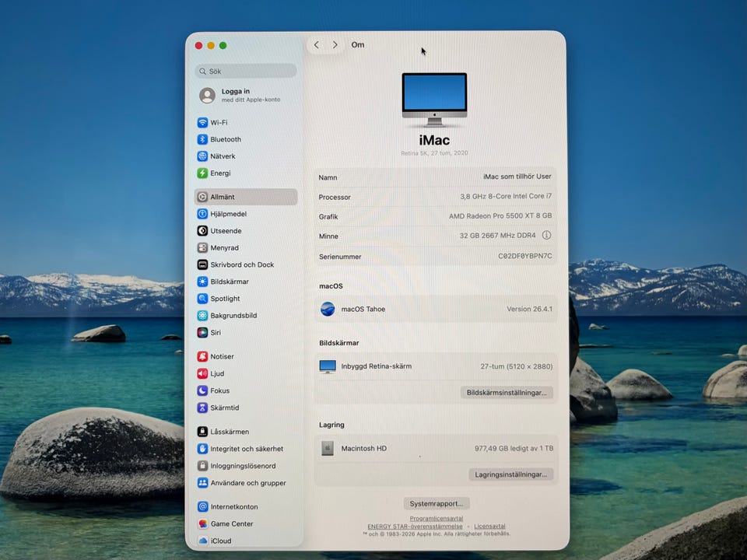747x560 pixels.
Task: Open the Siri settings icon
Action: click(x=202, y=333)
